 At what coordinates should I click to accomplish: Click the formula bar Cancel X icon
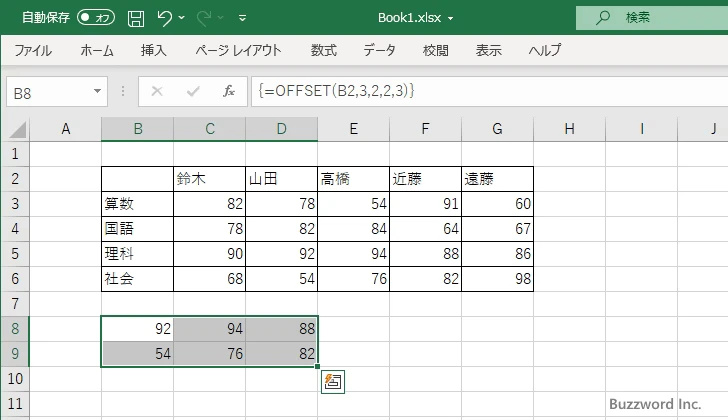point(157,91)
